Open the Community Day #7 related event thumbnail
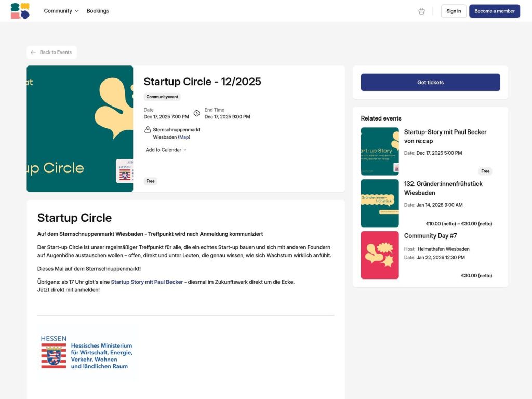This screenshot has height=399, width=532. [x=379, y=255]
